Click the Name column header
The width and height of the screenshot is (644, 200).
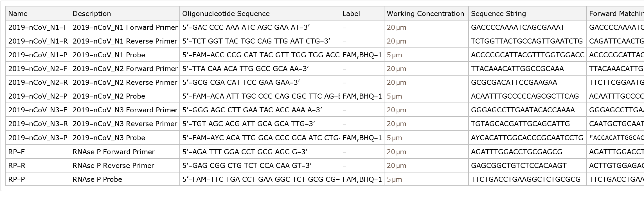18,14
